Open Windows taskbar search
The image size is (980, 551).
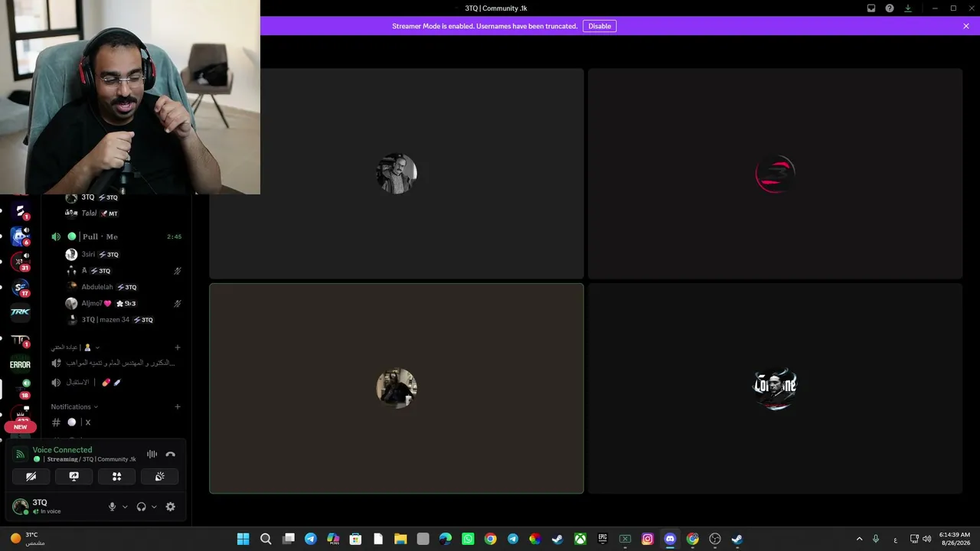coord(266,539)
